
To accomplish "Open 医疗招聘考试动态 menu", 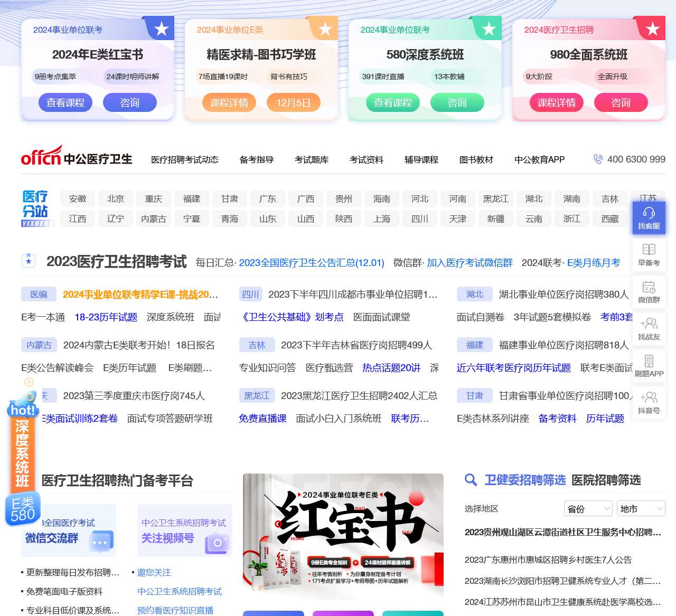I will click(x=185, y=159).
